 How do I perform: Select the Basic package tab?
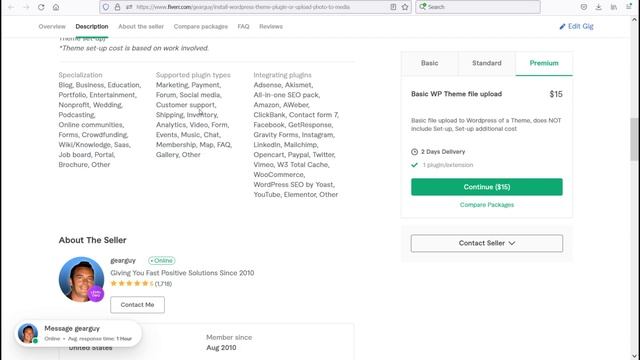429,63
